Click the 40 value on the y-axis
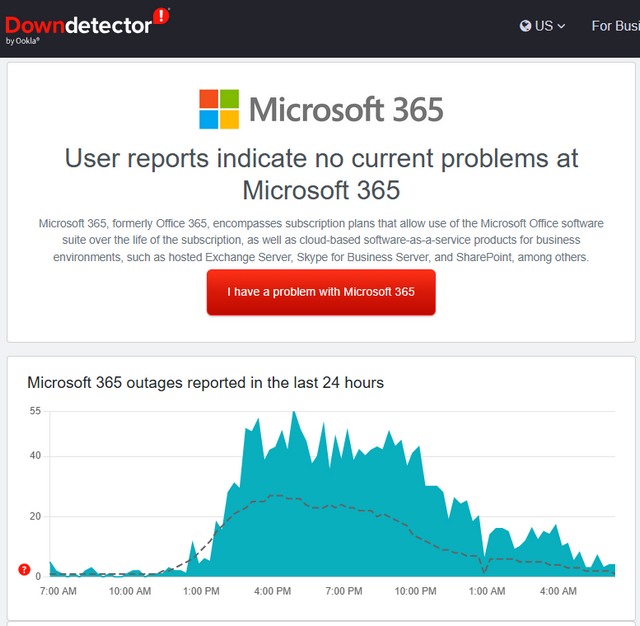This screenshot has height=626, width=640. point(35,455)
